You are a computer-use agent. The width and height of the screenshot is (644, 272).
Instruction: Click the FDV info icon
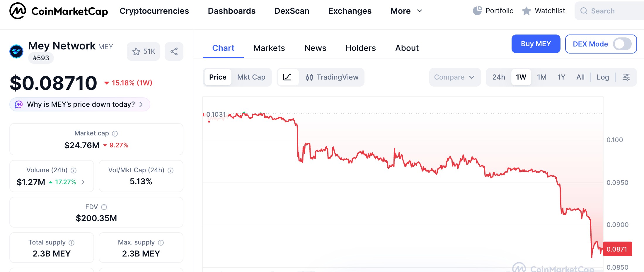click(104, 207)
